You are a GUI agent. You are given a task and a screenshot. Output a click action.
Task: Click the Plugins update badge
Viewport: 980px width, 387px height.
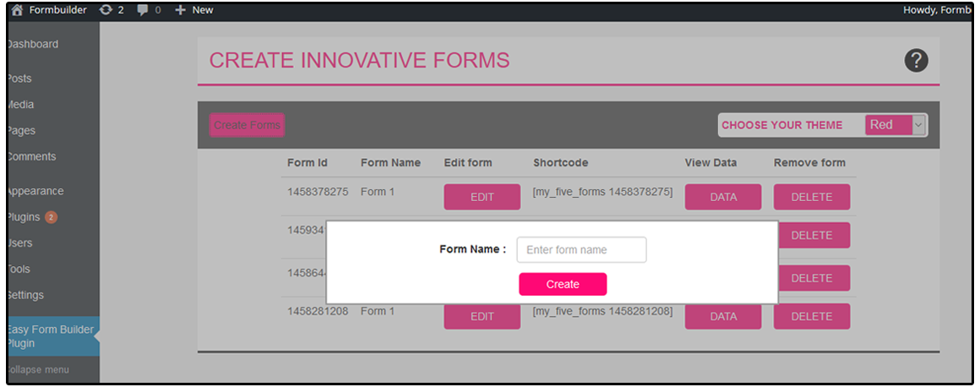52,217
